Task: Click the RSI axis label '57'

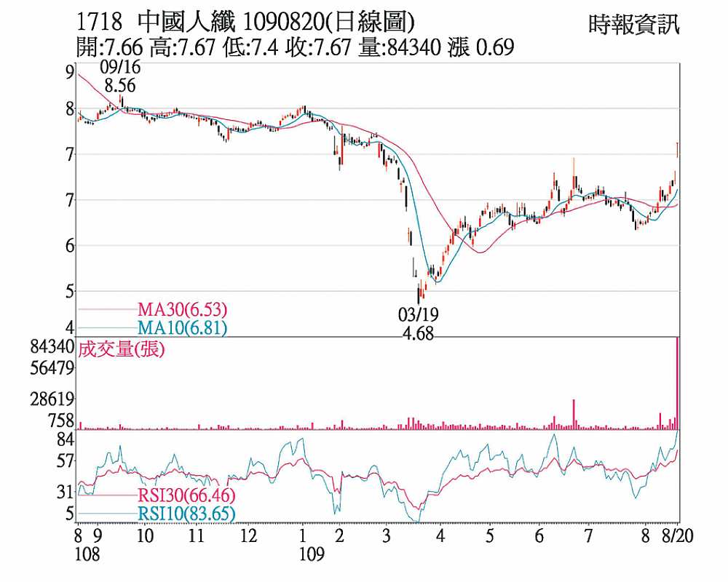Action: coord(66,461)
